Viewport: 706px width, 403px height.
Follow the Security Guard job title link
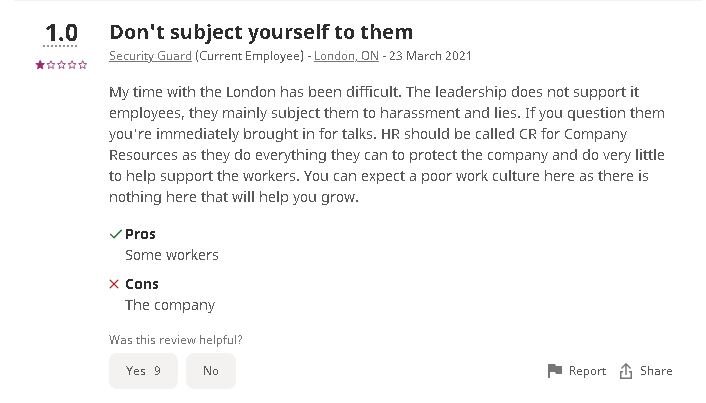point(150,56)
